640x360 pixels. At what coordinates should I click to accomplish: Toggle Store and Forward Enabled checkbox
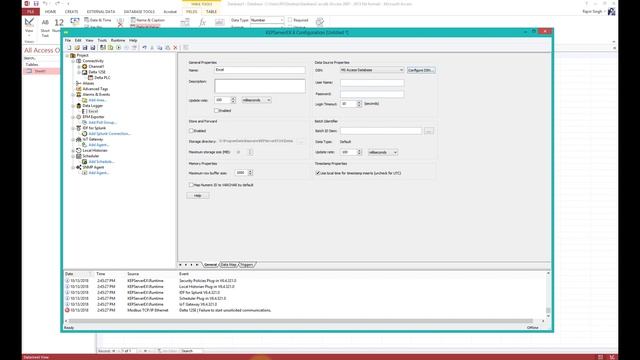click(191, 131)
